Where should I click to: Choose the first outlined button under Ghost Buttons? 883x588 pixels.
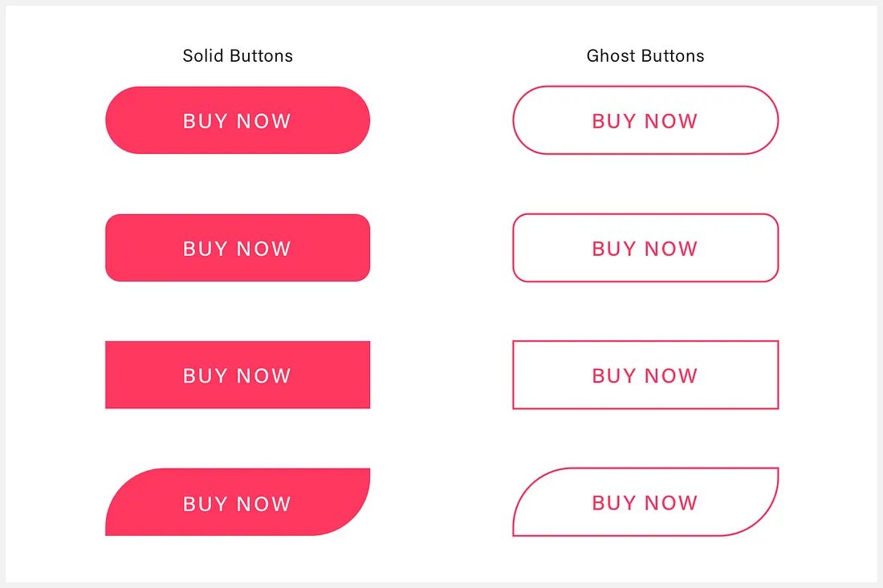tap(645, 120)
